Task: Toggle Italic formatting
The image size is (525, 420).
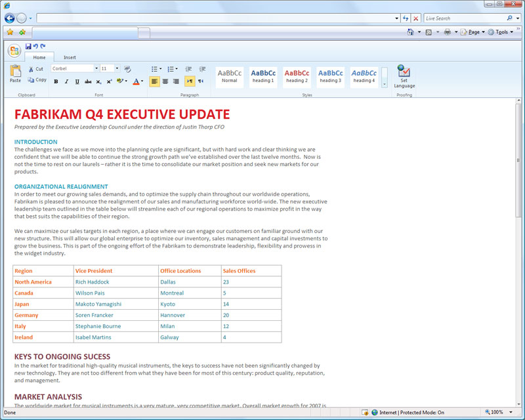Action: pyautogui.click(x=66, y=82)
